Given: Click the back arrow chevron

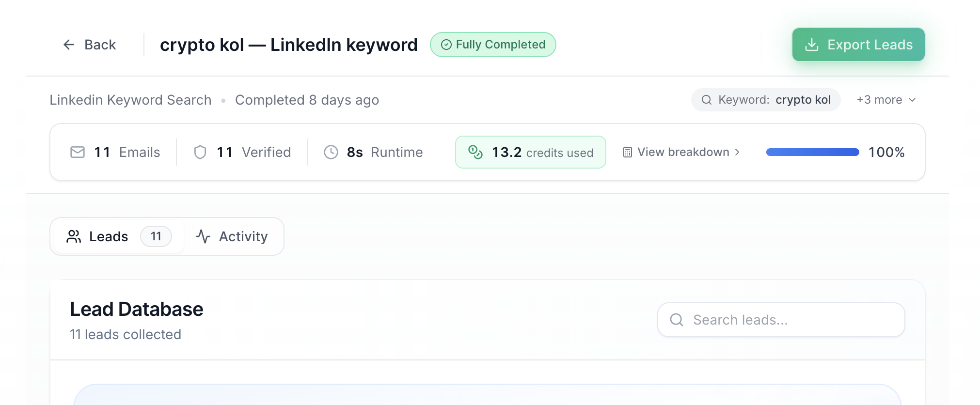Looking at the screenshot, I should 68,45.
